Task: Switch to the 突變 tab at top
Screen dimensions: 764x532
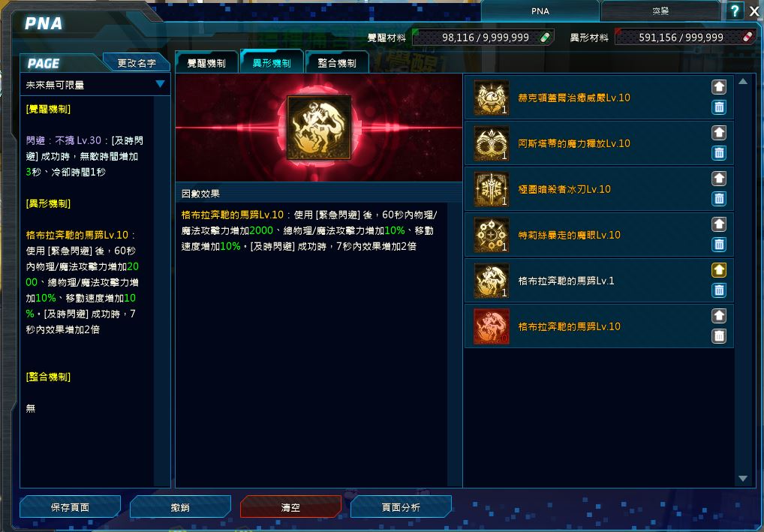Action: pyautogui.click(x=660, y=11)
